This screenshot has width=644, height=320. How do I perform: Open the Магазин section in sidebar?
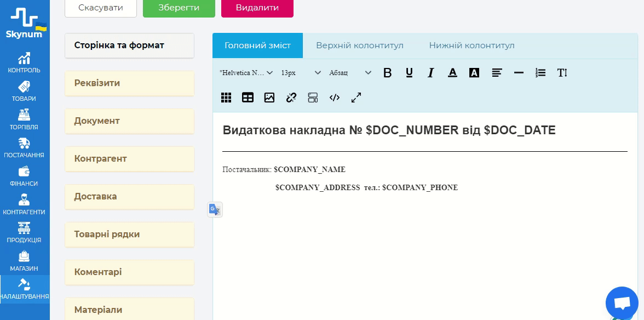pos(24,261)
